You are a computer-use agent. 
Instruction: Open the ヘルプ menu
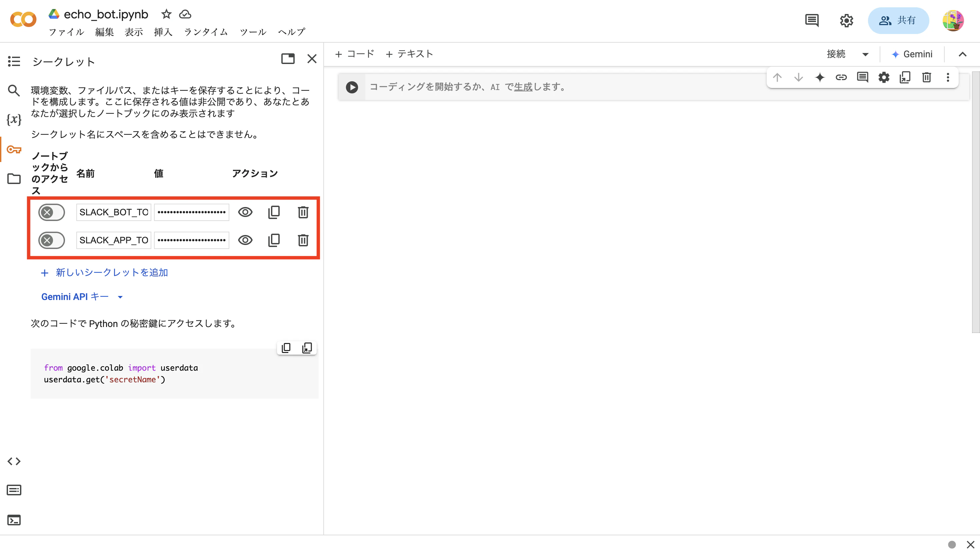click(292, 32)
